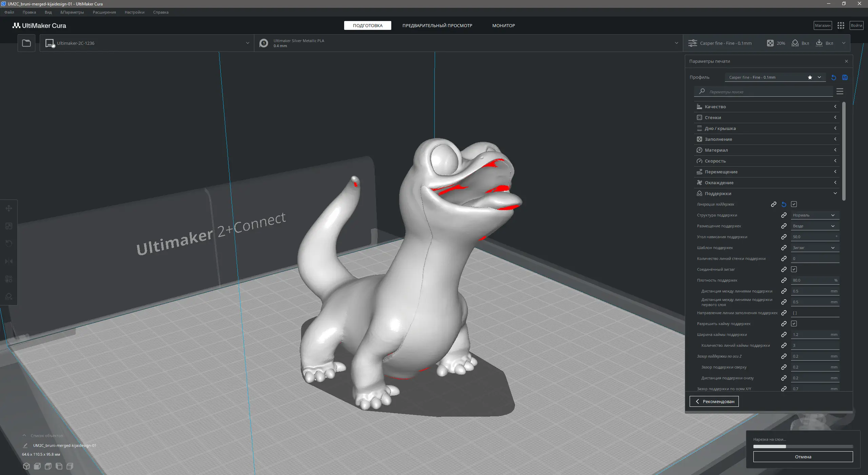This screenshot has width=868, height=475.
Task: Click the reset profile arrow icon
Action: [x=833, y=77]
